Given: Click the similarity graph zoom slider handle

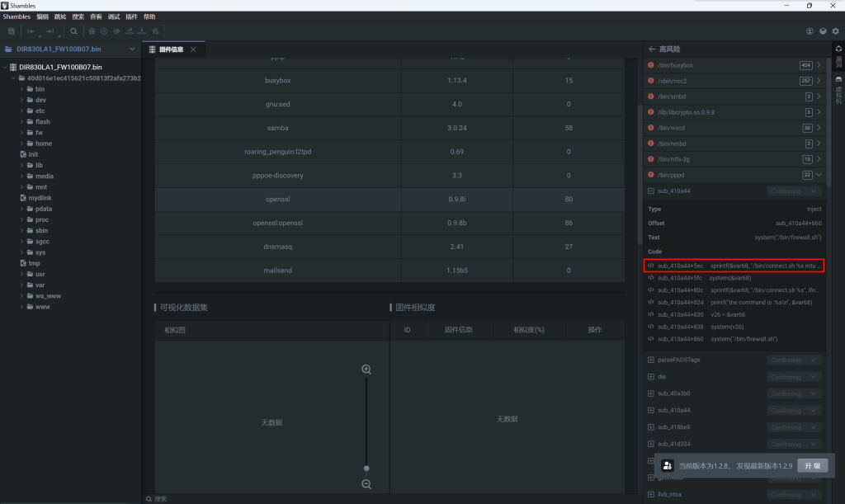Looking at the screenshot, I should [x=366, y=469].
